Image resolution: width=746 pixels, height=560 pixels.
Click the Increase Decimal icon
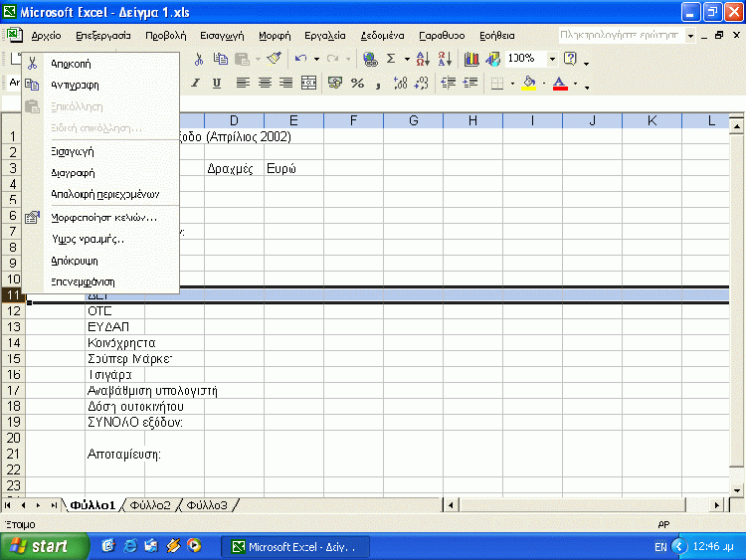tap(401, 84)
